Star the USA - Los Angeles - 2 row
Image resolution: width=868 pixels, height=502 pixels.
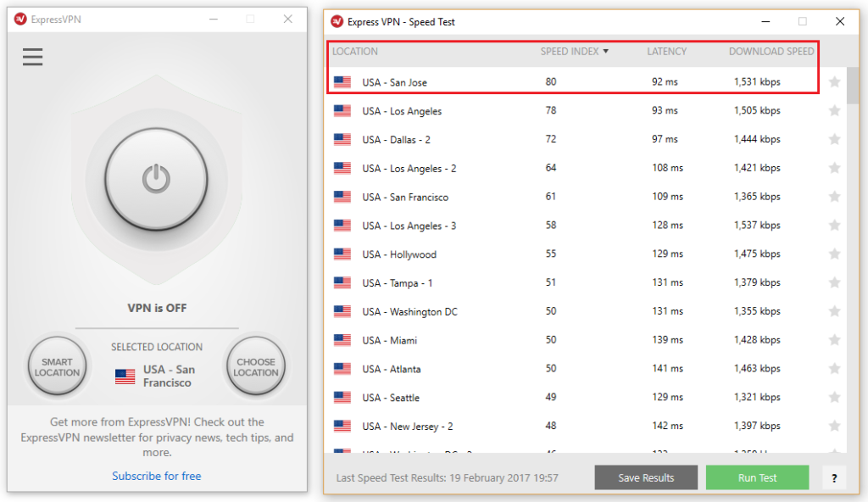[x=834, y=168]
